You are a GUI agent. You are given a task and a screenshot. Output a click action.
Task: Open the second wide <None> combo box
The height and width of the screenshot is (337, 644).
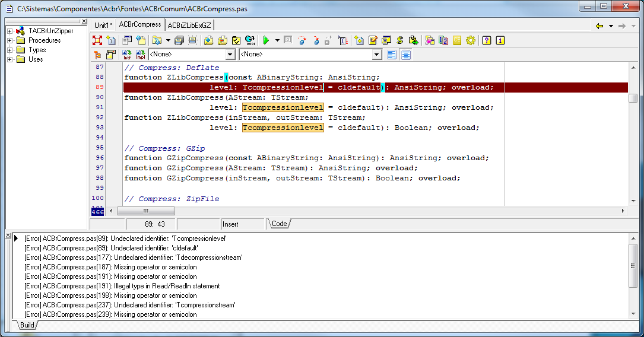[310, 54]
